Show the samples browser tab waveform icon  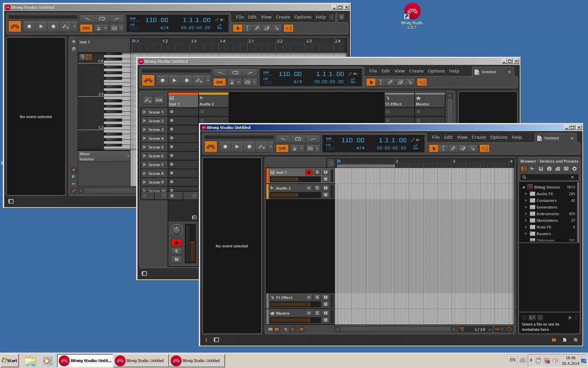click(x=532, y=169)
